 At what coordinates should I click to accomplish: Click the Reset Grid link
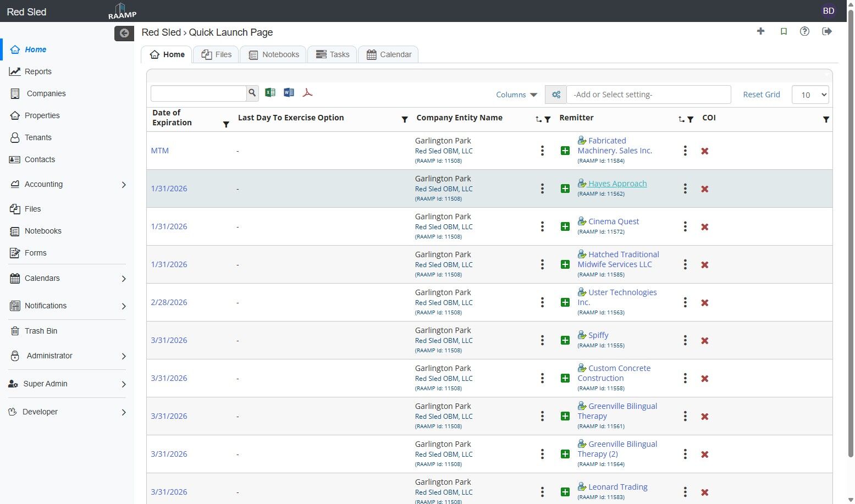[761, 95]
